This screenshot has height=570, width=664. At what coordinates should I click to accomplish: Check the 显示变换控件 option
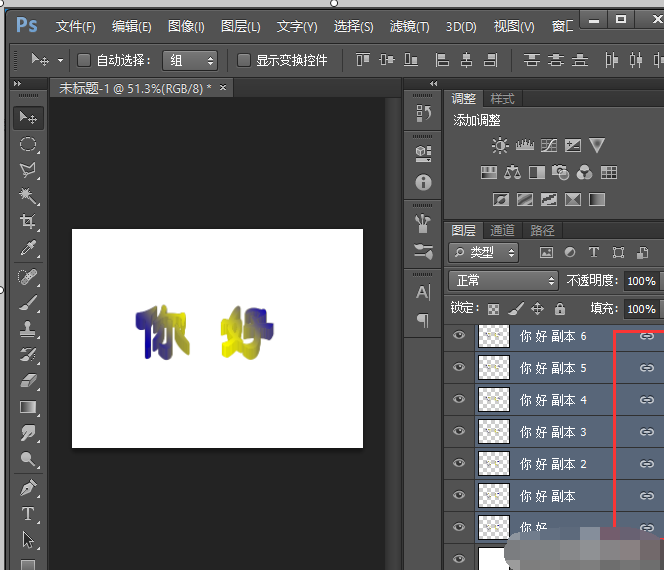243,60
